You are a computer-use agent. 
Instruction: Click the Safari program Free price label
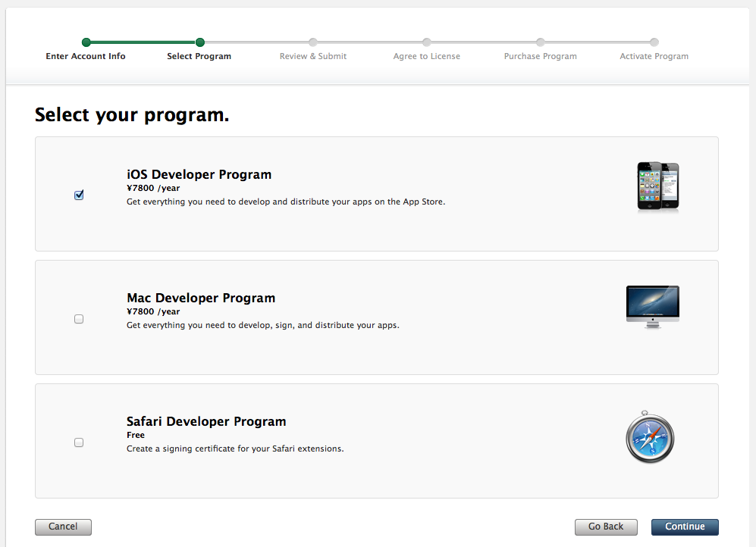(x=136, y=435)
